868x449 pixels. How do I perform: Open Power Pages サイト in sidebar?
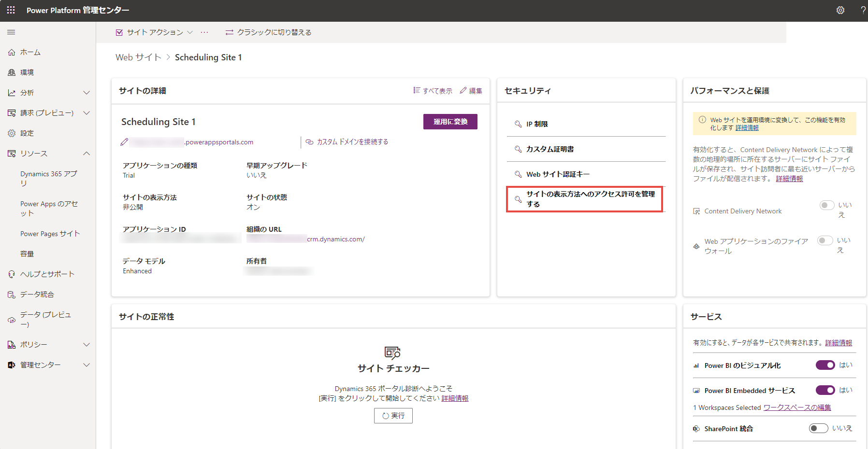(50, 234)
